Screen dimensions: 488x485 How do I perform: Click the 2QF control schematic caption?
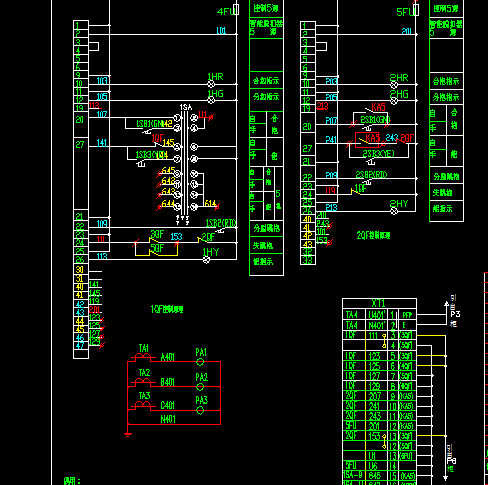click(x=373, y=235)
